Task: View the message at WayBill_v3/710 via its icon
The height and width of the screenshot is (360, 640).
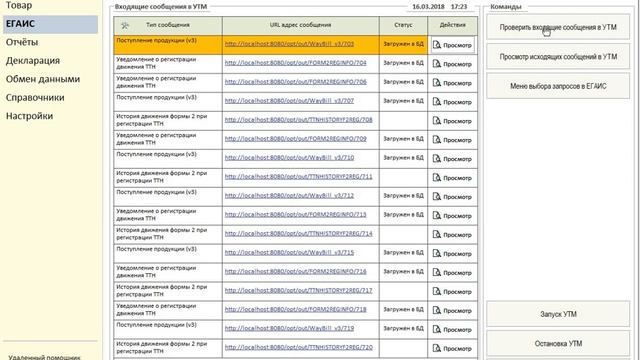Action: coord(437,159)
